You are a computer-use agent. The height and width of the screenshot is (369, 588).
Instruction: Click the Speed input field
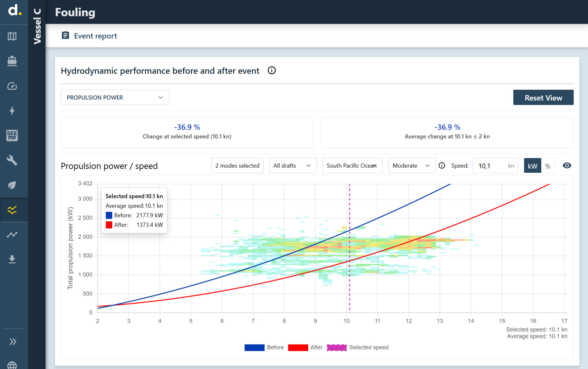tap(495, 166)
